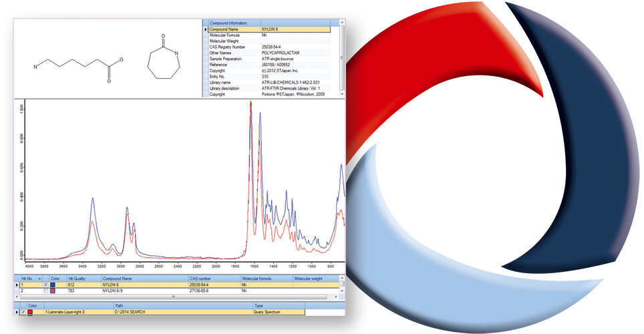Click the ATR single bounce sample preparation value
This screenshot has width=644, height=334.
click(x=278, y=59)
